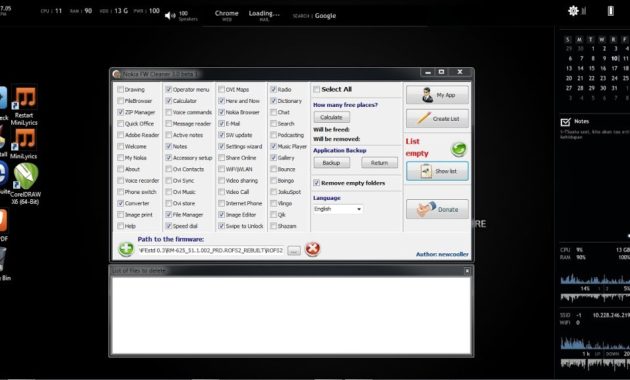Viewport: 630px width, 380px height.
Task: Click the Show list button
Action: (x=437, y=171)
